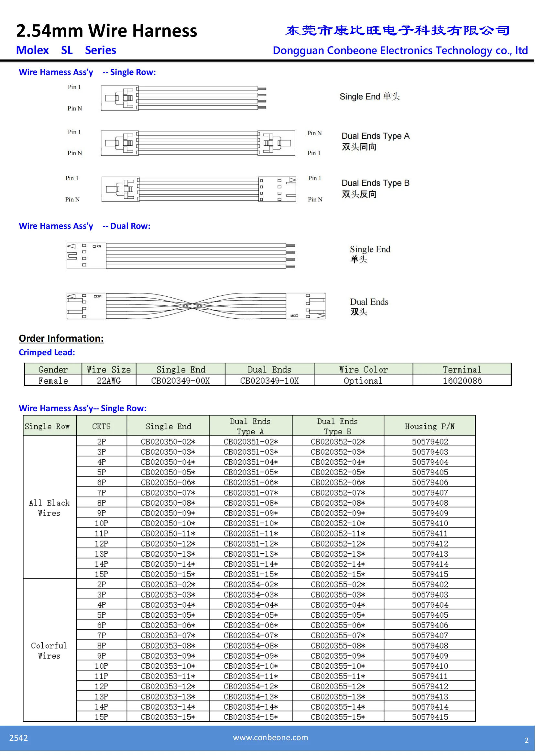The image size is (535, 756).
Task: Click the 'Colorful Wires' row group label
Action: click(49, 650)
